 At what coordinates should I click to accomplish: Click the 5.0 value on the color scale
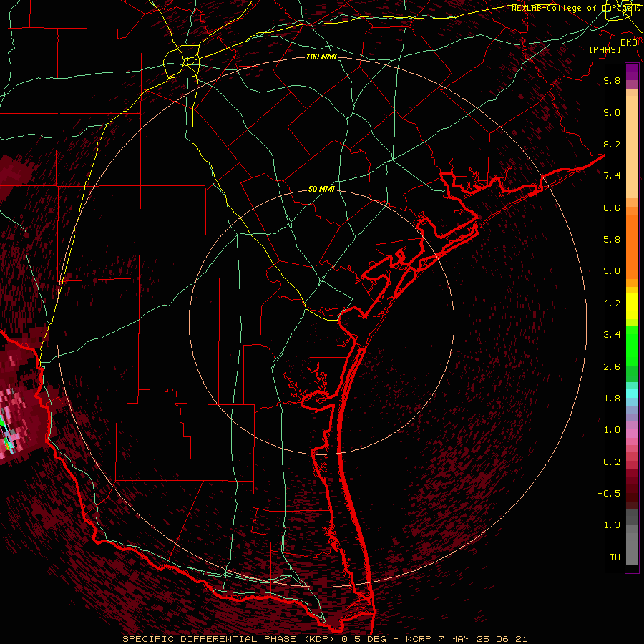[x=612, y=271]
